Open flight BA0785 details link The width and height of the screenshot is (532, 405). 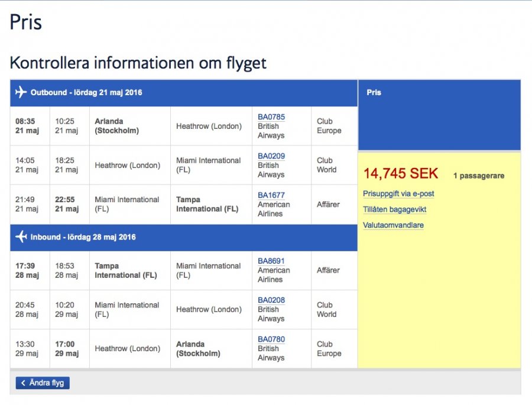coord(271,117)
